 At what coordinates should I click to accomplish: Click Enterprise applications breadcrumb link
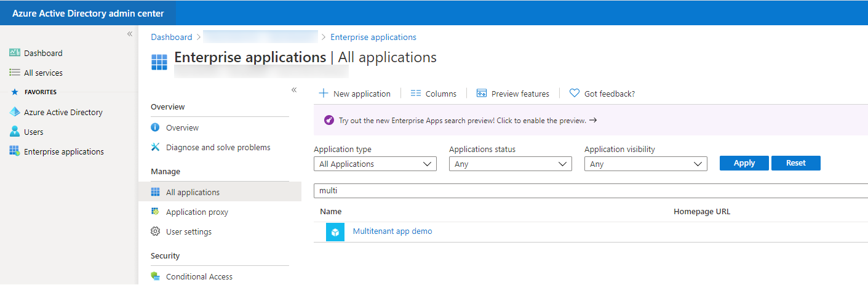click(x=373, y=37)
